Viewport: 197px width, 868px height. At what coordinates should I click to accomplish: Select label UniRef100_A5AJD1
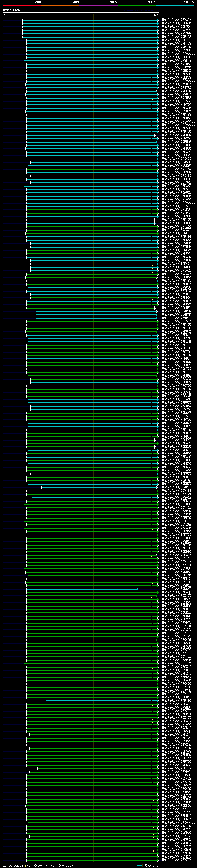tap(177, 328)
